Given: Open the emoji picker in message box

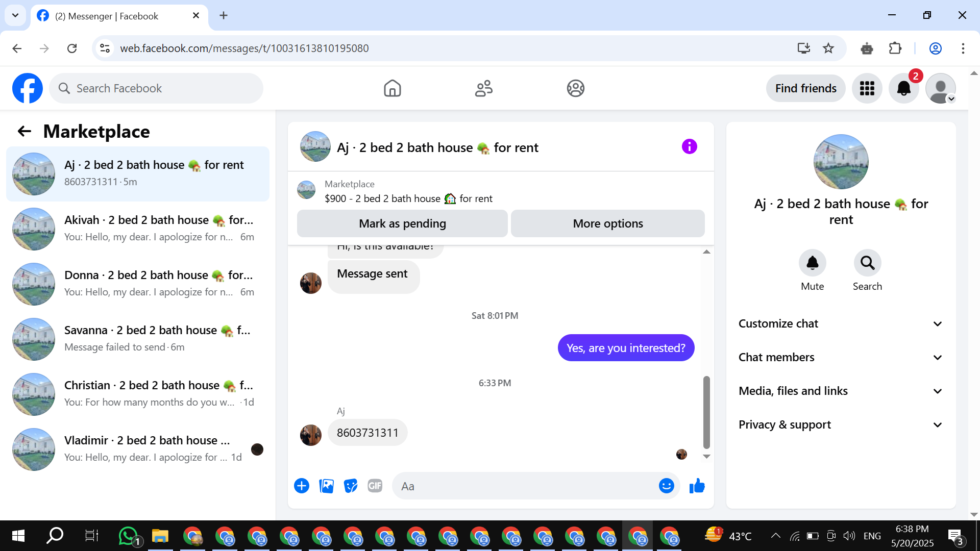Looking at the screenshot, I should coord(666,486).
